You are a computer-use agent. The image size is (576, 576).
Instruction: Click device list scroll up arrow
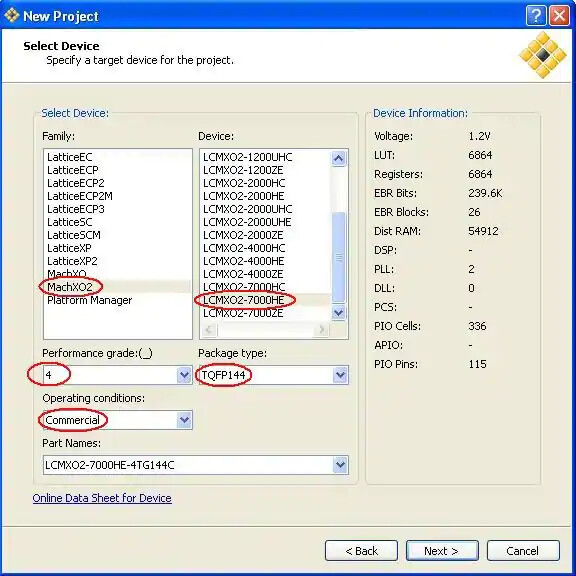tap(338, 159)
